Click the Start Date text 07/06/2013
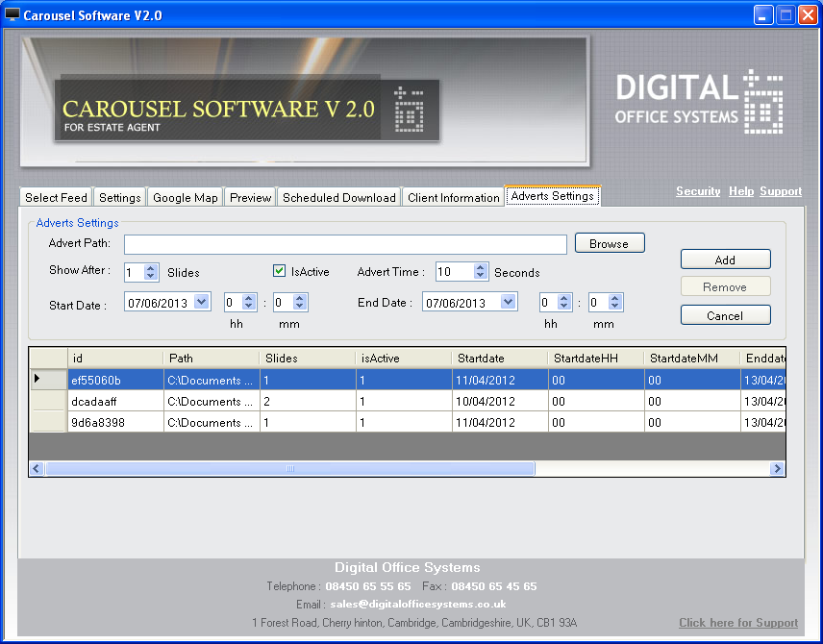The image size is (823, 644). click(158, 303)
